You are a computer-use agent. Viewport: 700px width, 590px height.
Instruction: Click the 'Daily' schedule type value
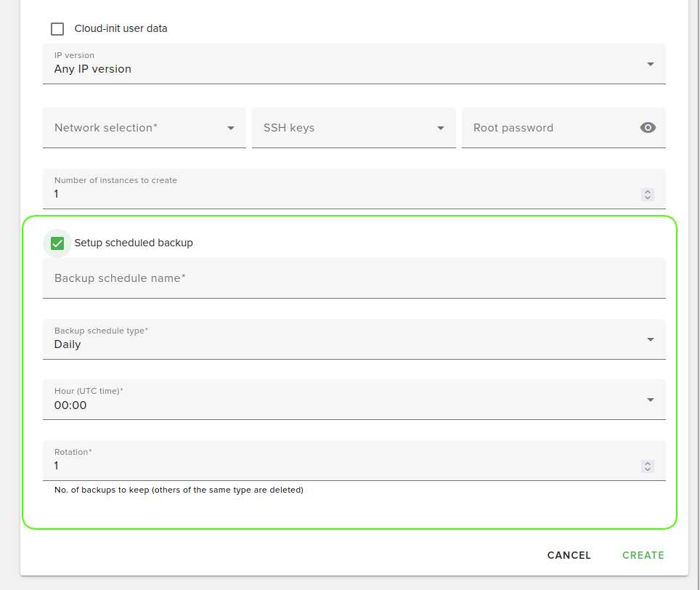tap(68, 344)
